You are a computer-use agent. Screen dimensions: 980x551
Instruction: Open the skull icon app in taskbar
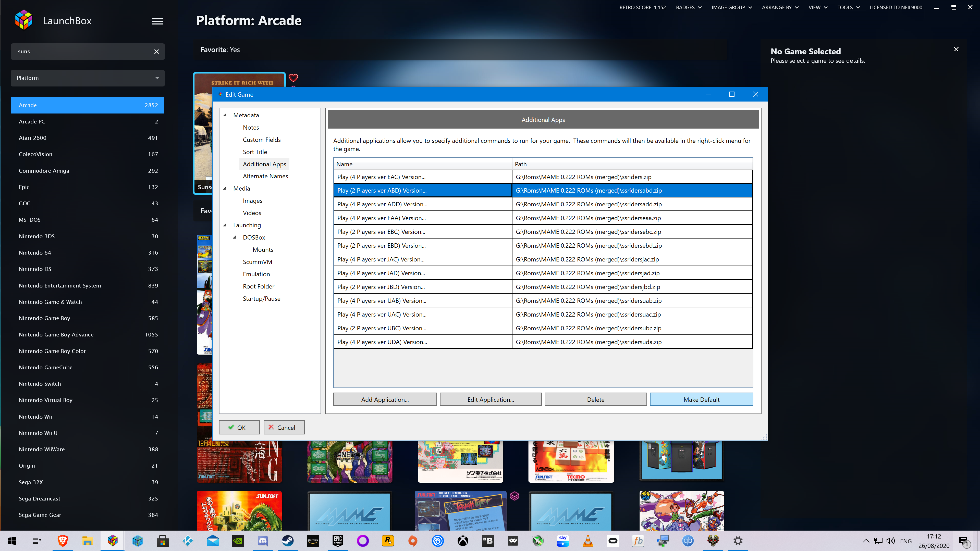pos(713,540)
